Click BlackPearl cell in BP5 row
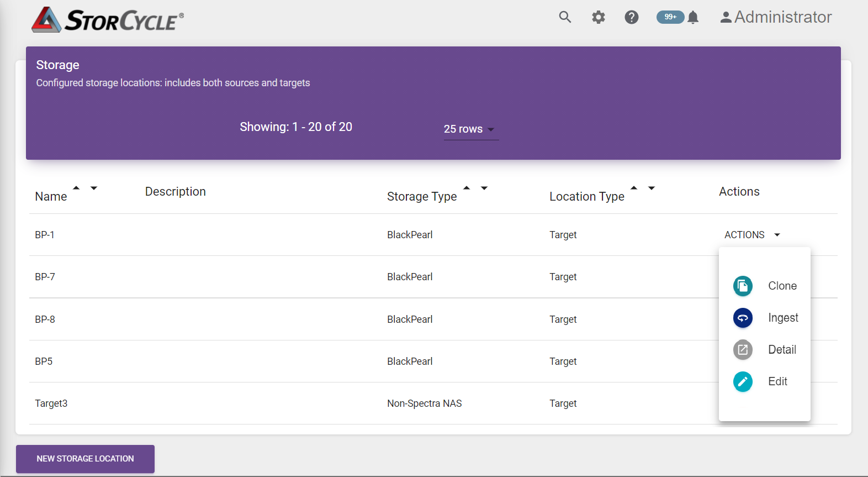Viewport: 868px width, 477px height. [x=410, y=361]
